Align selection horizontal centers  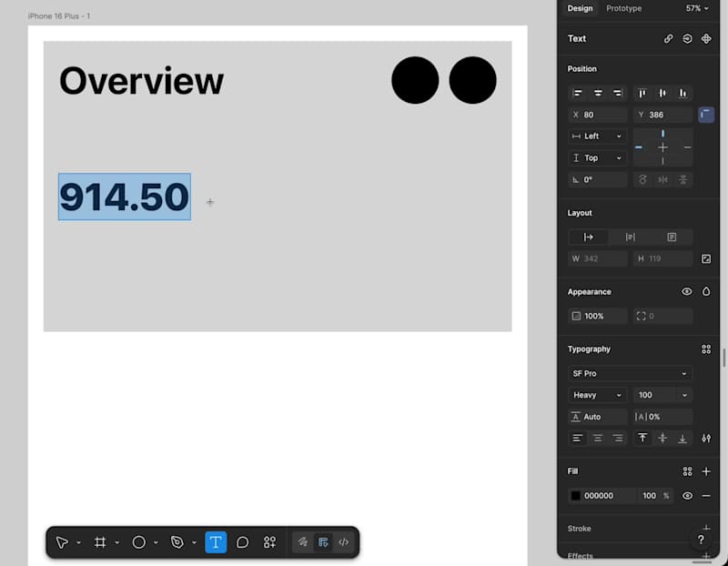click(598, 94)
